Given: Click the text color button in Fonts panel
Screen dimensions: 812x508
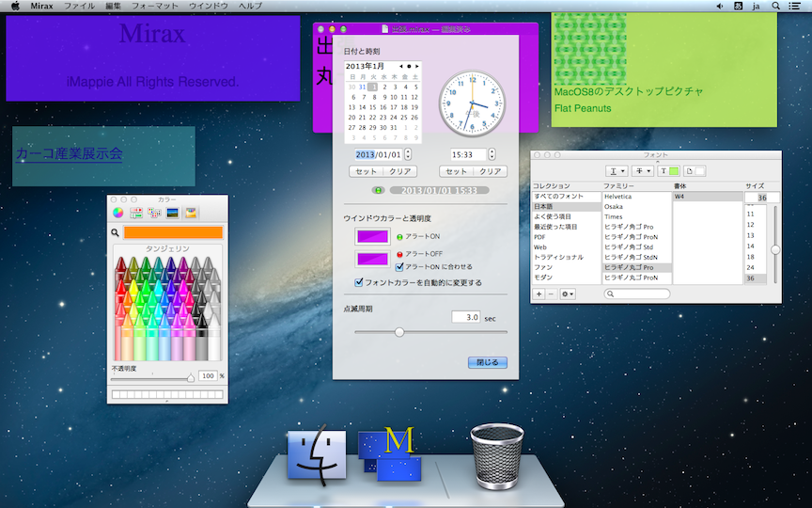Looking at the screenshot, I should [668, 171].
